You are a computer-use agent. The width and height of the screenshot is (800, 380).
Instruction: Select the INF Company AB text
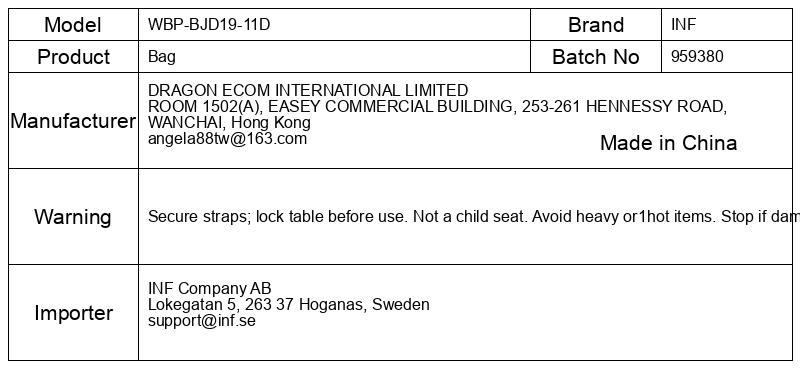(210, 288)
